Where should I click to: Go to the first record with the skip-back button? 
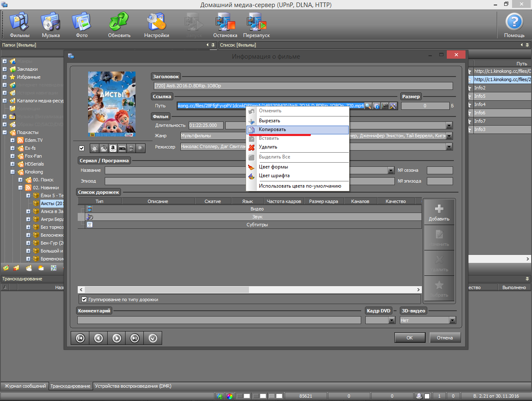(80, 338)
